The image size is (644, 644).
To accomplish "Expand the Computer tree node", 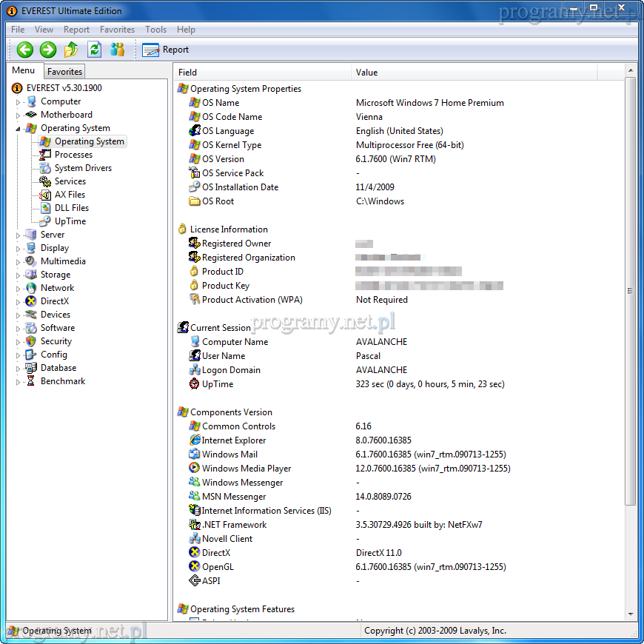I will 19,102.
